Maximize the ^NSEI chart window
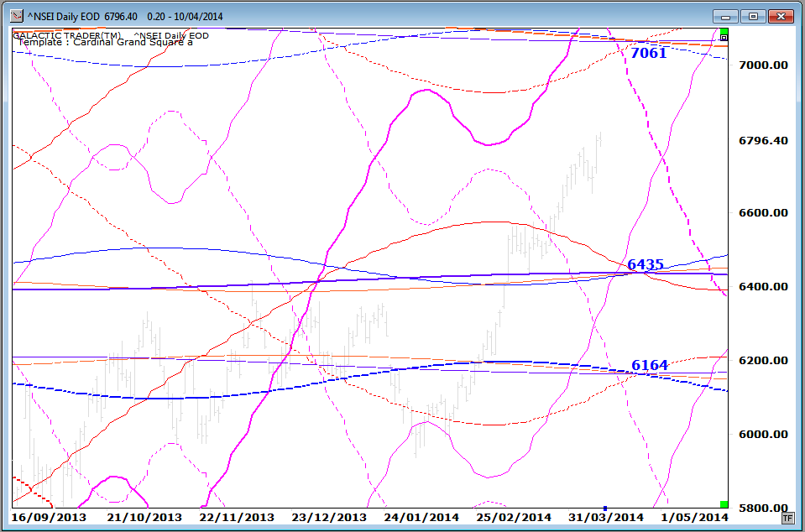Image resolution: width=805 pixels, height=532 pixels. 753,17
